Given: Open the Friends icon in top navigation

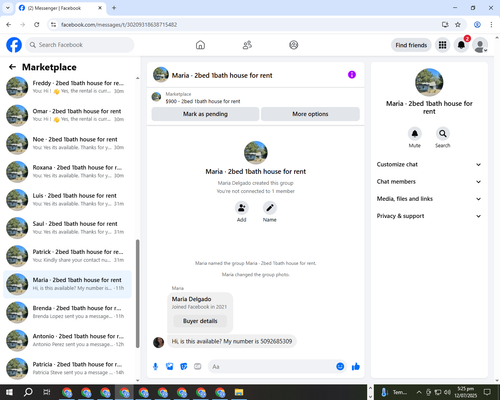Looking at the screenshot, I should tap(247, 45).
